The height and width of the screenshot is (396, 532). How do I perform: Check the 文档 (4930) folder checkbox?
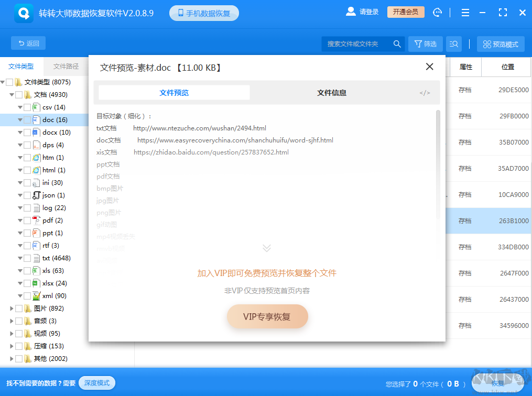[x=20, y=94]
